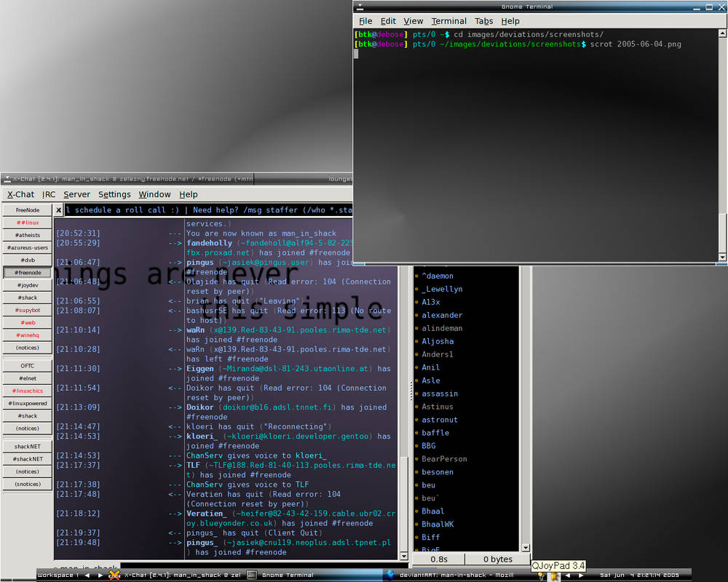Image resolution: width=728 pixels, height=582 pixels.
Task: Select the #freenode channel tab
Action: click(28, 273)
